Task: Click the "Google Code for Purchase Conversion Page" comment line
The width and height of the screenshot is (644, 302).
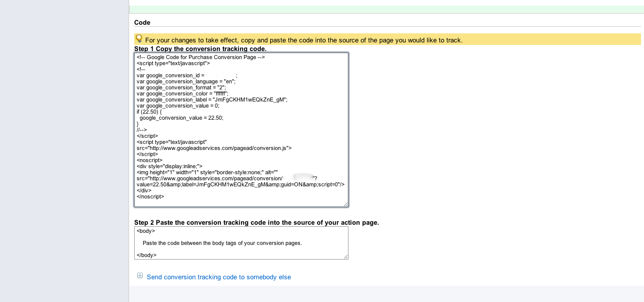Action: pos(201,57)
